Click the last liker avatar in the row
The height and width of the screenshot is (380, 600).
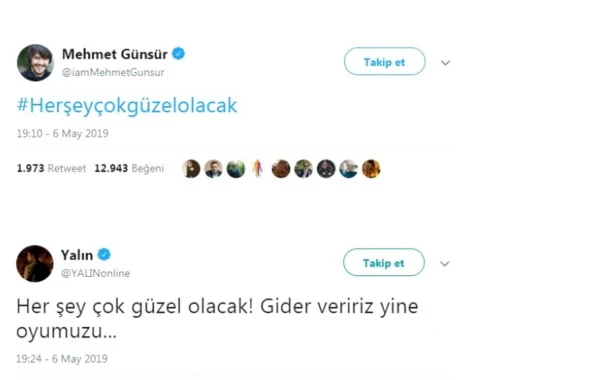(371, 169)
